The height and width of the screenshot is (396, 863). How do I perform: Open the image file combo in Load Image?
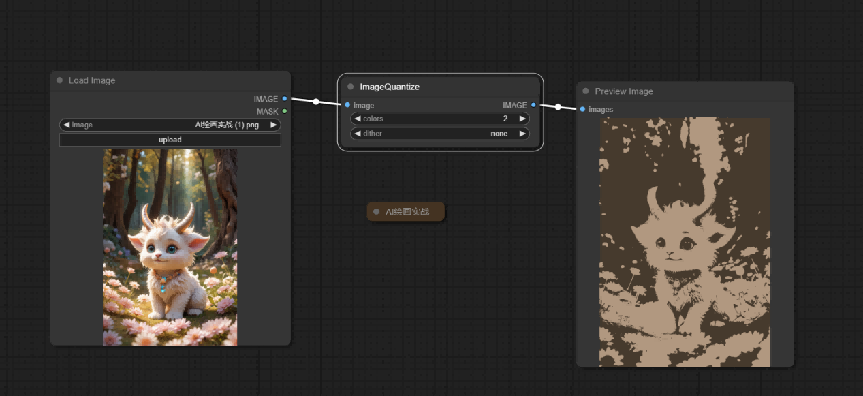pyautogui.click(x=170, y=125)
